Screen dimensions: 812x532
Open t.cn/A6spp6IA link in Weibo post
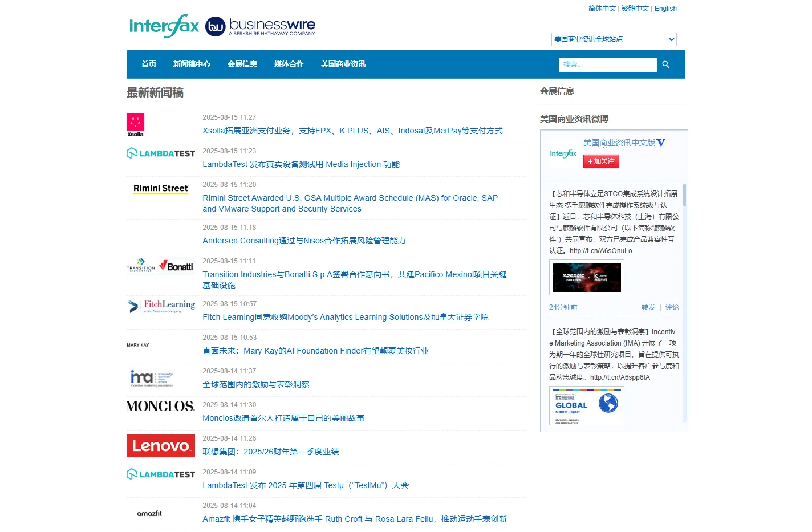[x=620, y=377]
